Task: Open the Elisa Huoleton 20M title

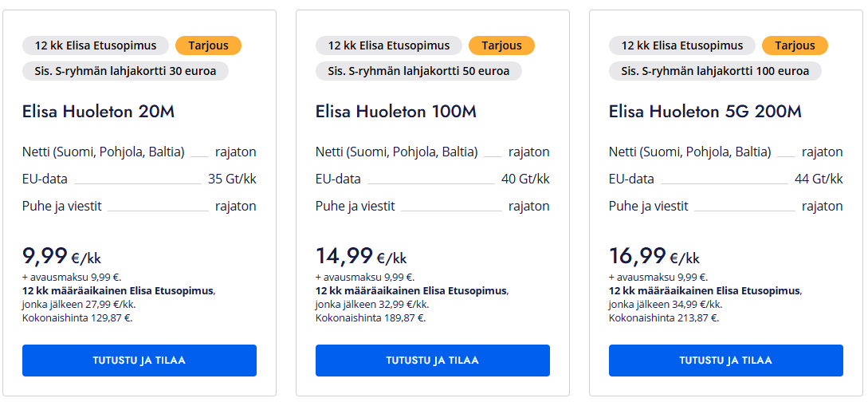Action: click(98, 112)
